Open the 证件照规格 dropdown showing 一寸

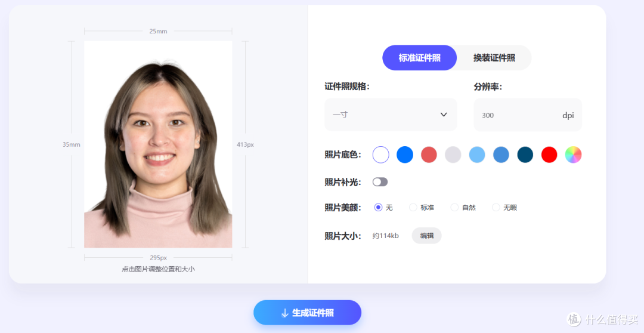pyautogui.click(x=391, y=115)
